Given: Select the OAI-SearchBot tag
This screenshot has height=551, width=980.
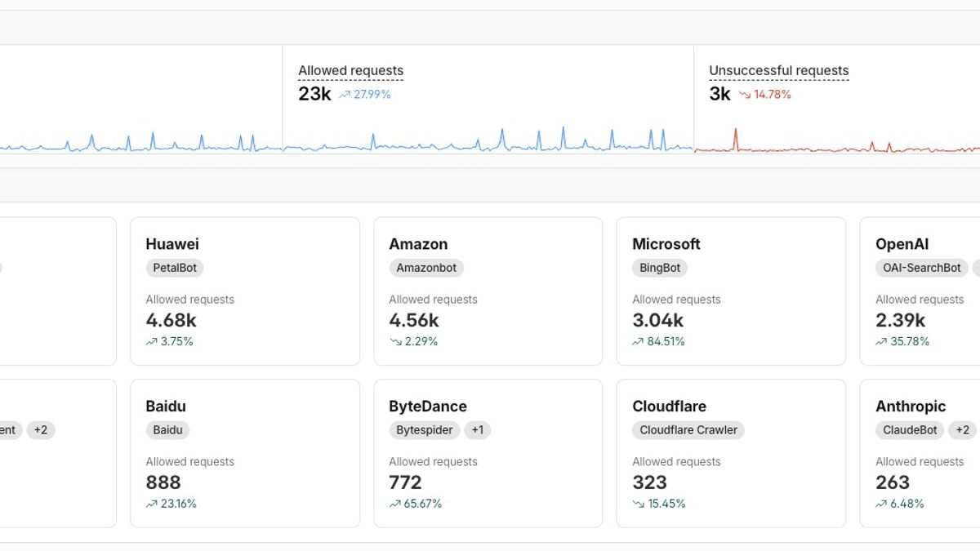Looking at the screenshot, I should (x=922, y=268).
